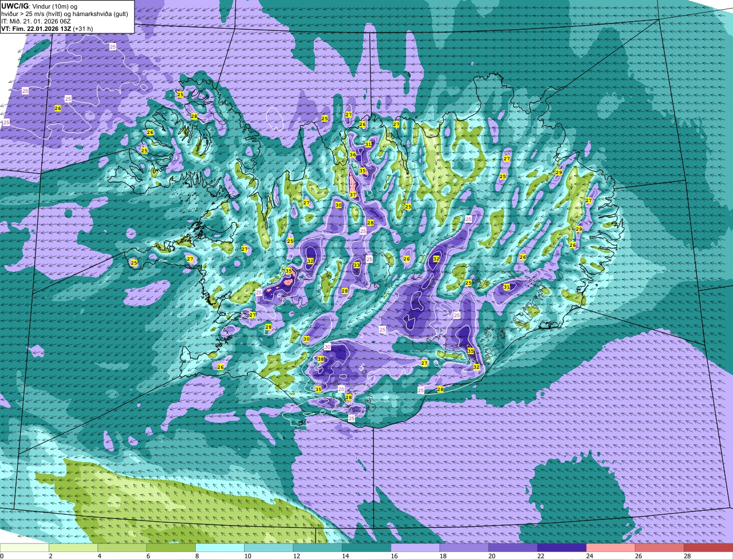This screenshot has width=733, height=560.
Task: Click the legend scale value "10"
Action: click(247, 556)
